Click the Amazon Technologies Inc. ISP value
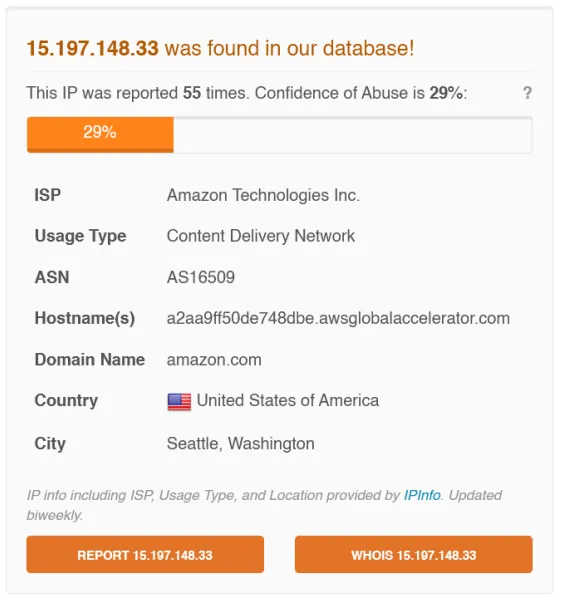Viewport: 561px width, 600px height. tap(263, 195)
